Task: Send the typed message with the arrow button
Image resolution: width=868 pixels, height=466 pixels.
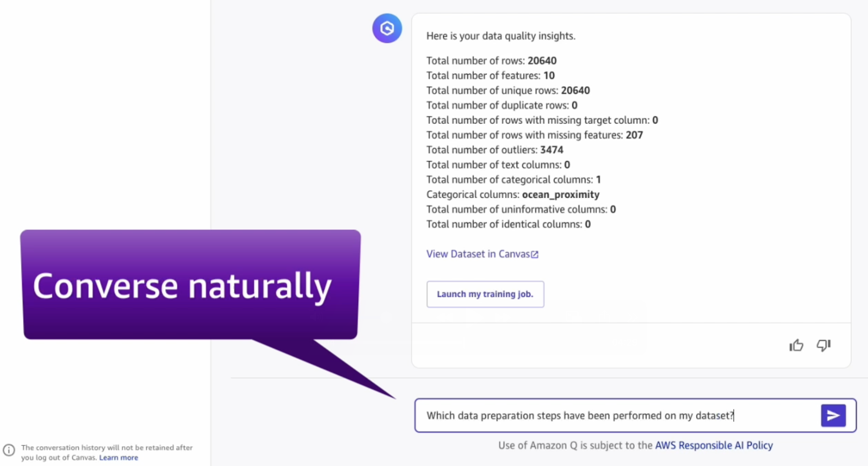Action: (x=833, y=416)
